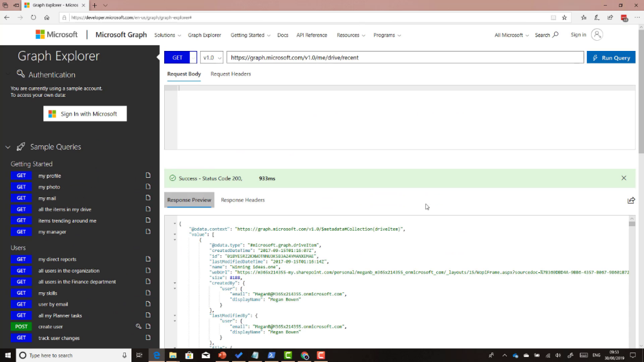Viewport: 644px width, 362px height.
Task: Expand the Solutions menu
Action: 167,35
